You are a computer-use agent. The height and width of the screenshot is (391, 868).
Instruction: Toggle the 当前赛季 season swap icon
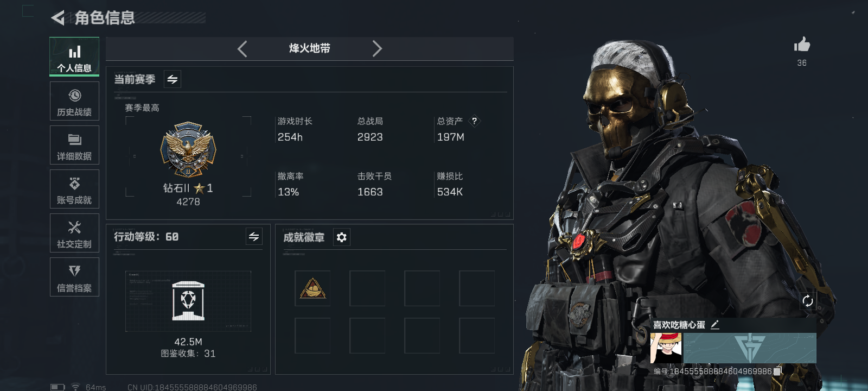click(x=173, y=79)
